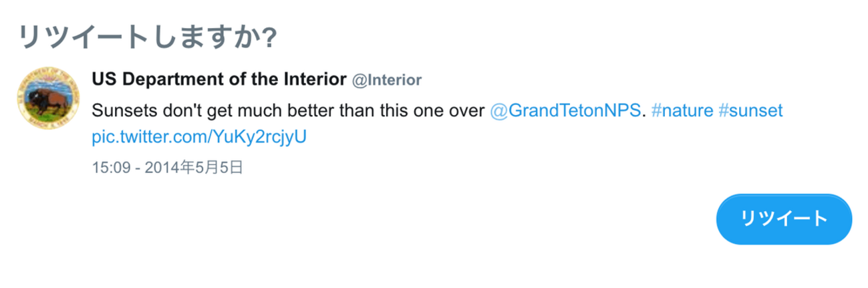Click the @Interior handle

click(x=386, y=80)
